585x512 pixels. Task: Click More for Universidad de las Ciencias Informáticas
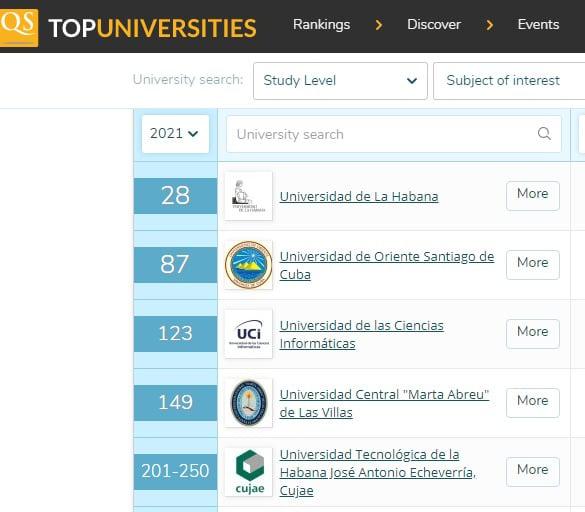point(533,334)
